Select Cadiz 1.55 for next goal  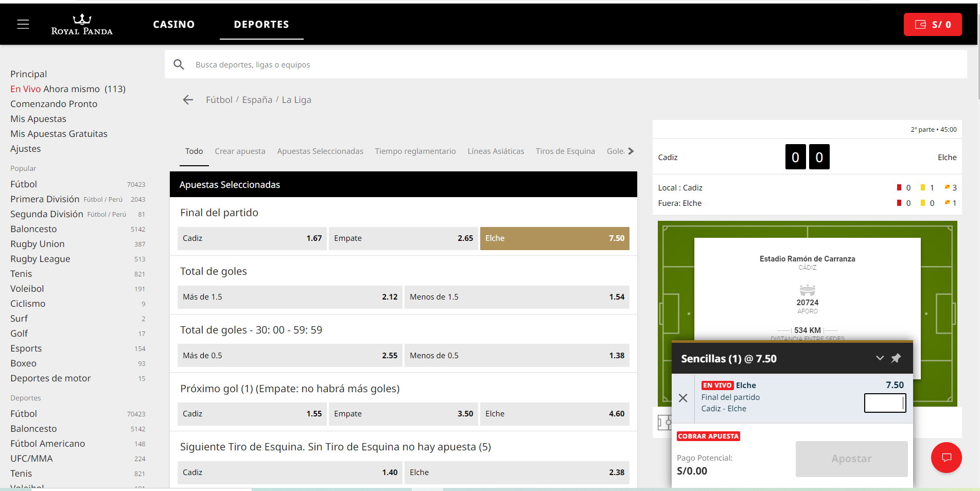click(x=252, y=414)
